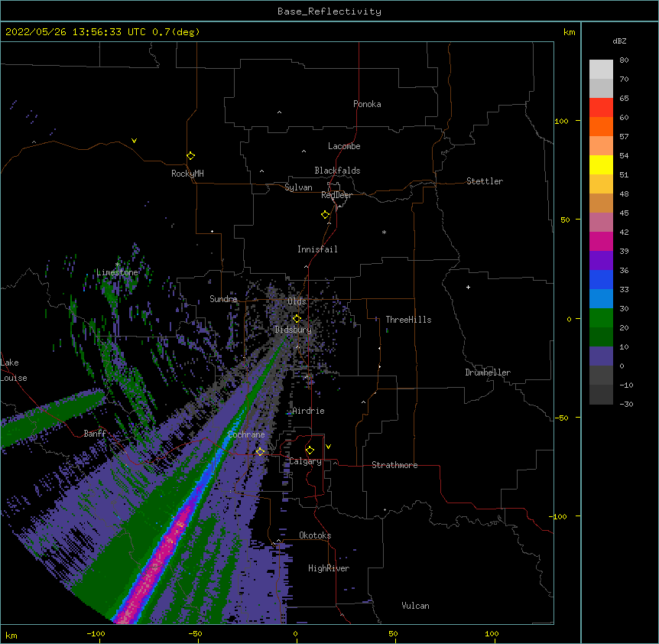Click the yellow station marker near RockyMH
The image size is (659, 644).
190,156
